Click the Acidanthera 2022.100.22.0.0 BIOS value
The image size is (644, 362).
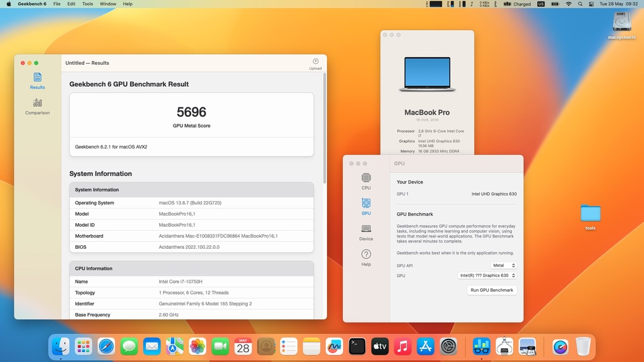189,247
